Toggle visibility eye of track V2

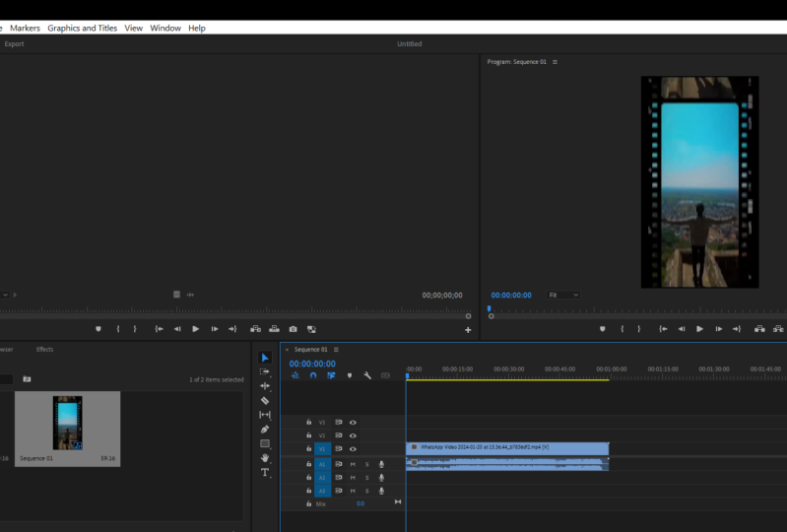point(353,435)
